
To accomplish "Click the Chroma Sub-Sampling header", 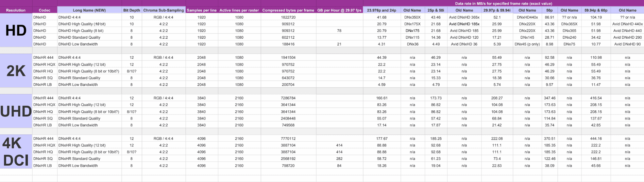I will pos(164,10).
